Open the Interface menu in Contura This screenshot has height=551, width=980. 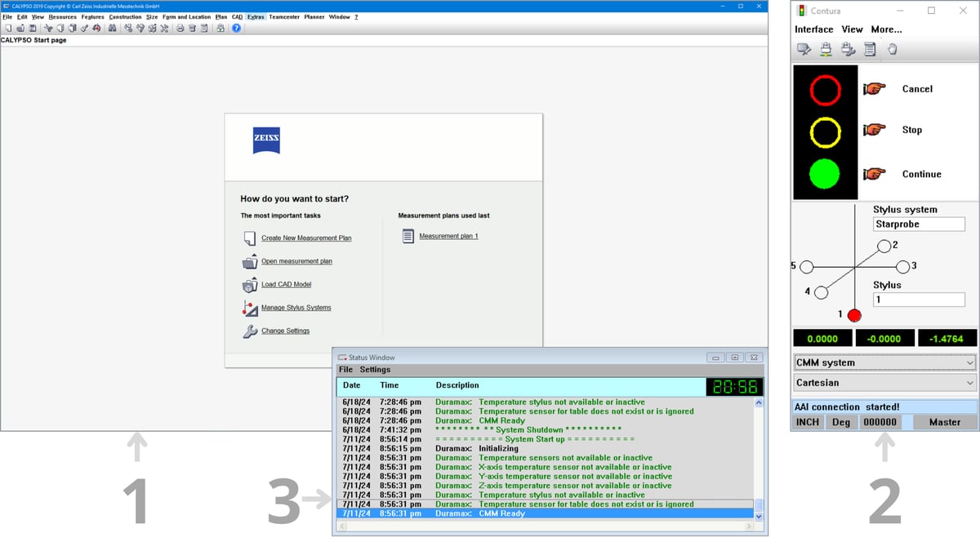[813, 29]
